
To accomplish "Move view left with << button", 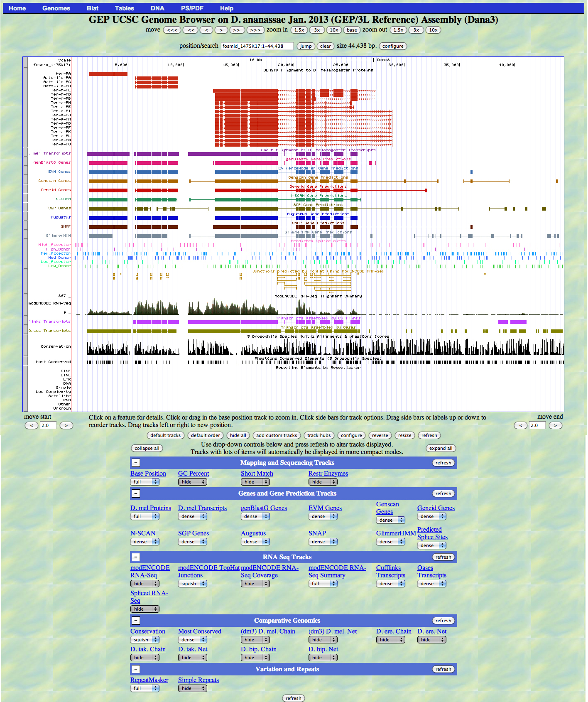I will click(x=191, y=30).
